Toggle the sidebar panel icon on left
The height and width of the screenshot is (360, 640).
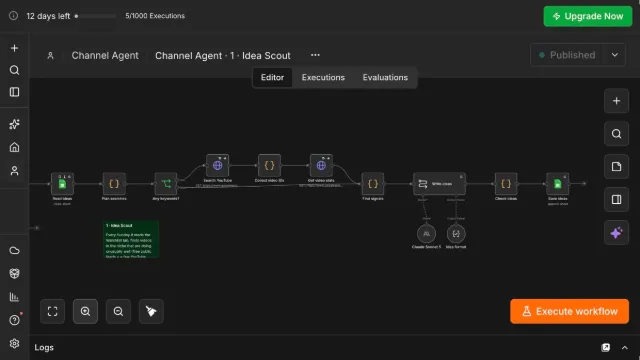pyautogui.click(x=14, y=92)
